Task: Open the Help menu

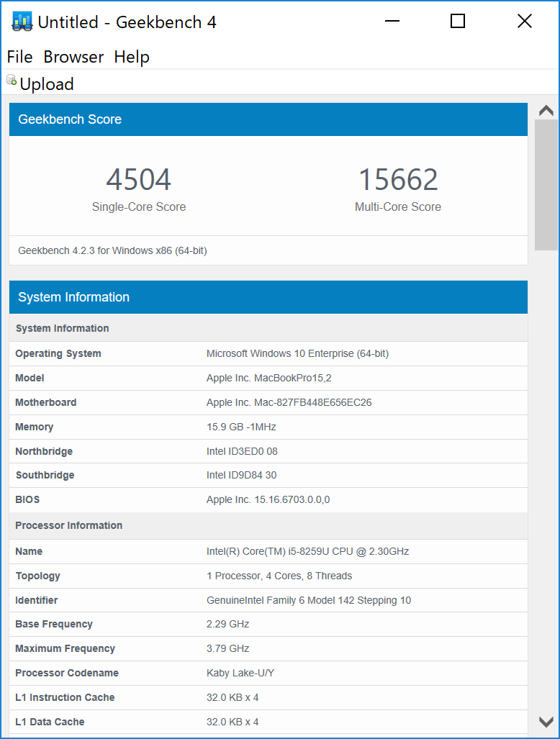Action: point(132,57)
